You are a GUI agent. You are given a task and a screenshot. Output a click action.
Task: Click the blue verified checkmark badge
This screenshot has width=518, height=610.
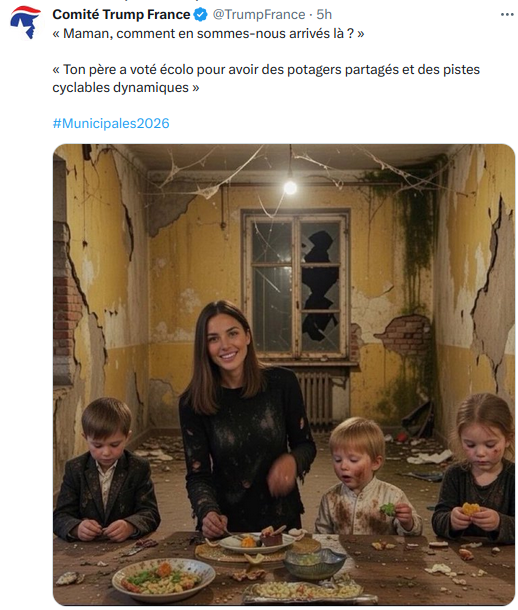(200, 14)
